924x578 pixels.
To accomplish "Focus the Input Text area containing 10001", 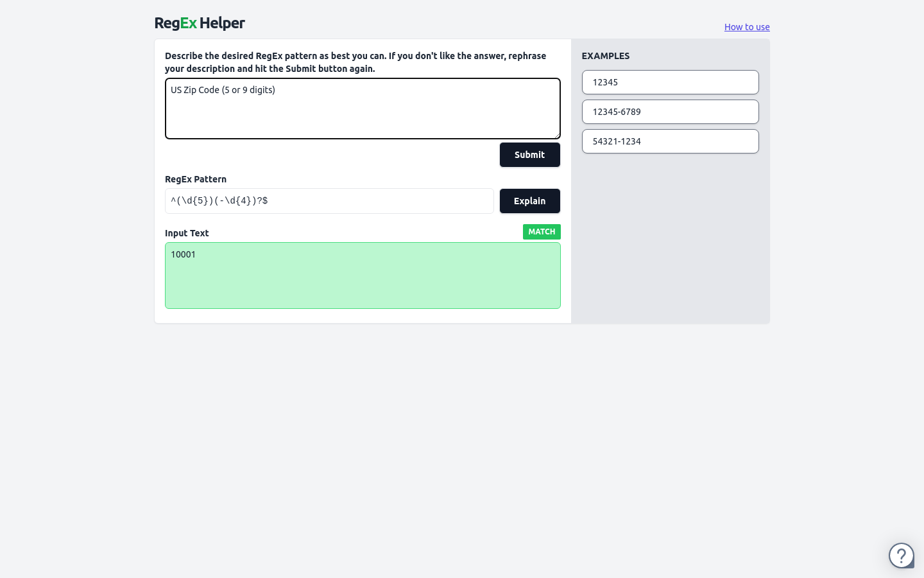I will 363,276.
